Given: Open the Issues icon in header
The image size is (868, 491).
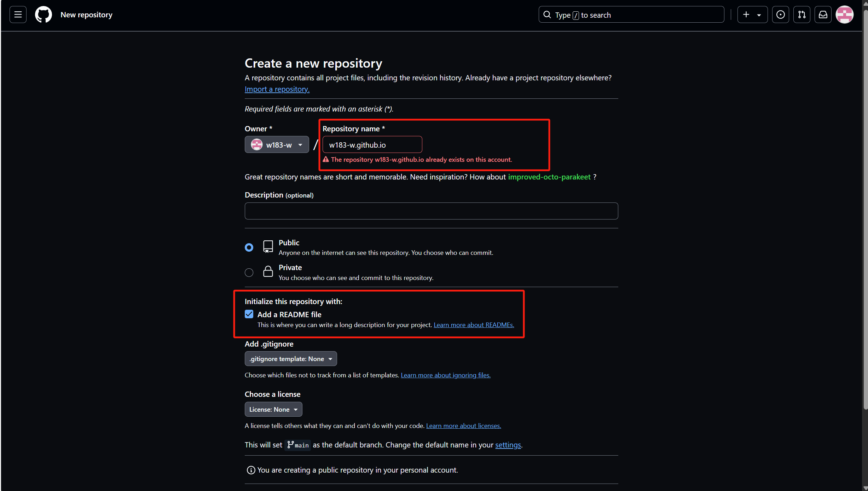Looking at the screenshot, I should [780, 15].
